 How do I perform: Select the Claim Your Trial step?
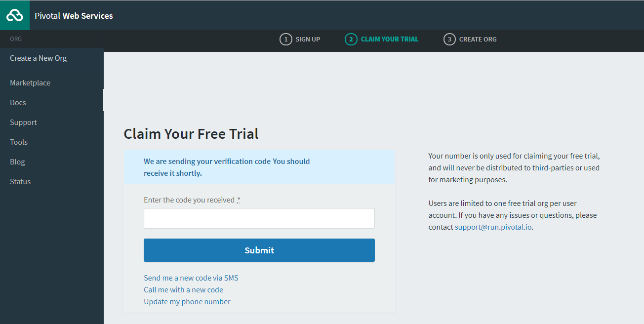(389, 40)
